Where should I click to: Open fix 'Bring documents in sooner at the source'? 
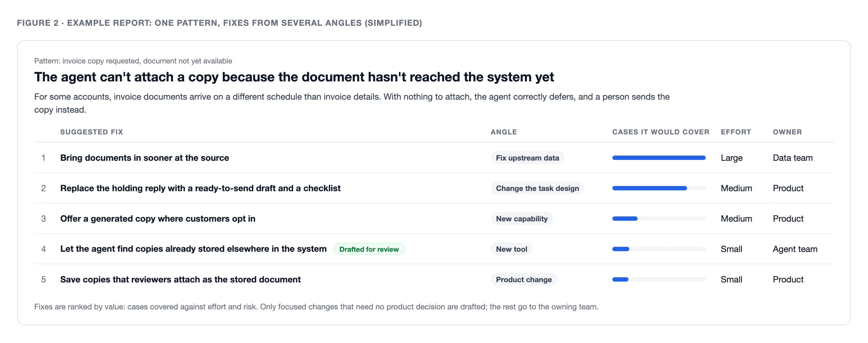click(x=145, y=158)
